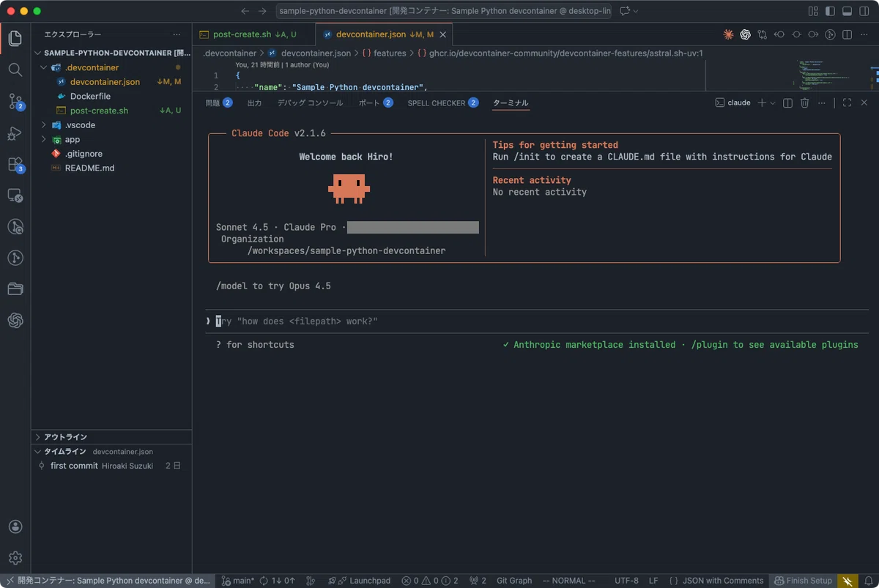
Task: Open terminal panel more actions ellipsis
Action: pyautogui.click(x=822, y=103)
